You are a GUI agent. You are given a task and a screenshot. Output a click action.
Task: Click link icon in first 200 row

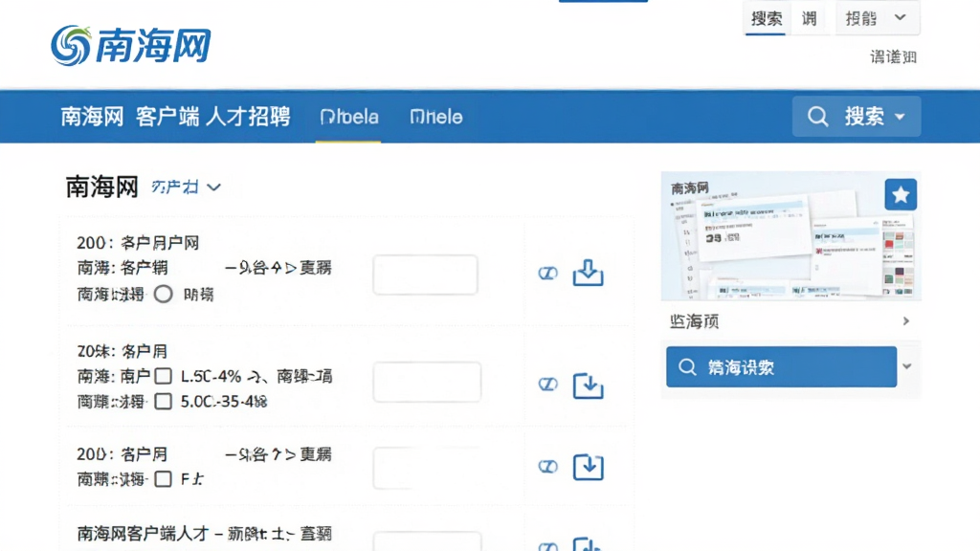pos(547,273)
